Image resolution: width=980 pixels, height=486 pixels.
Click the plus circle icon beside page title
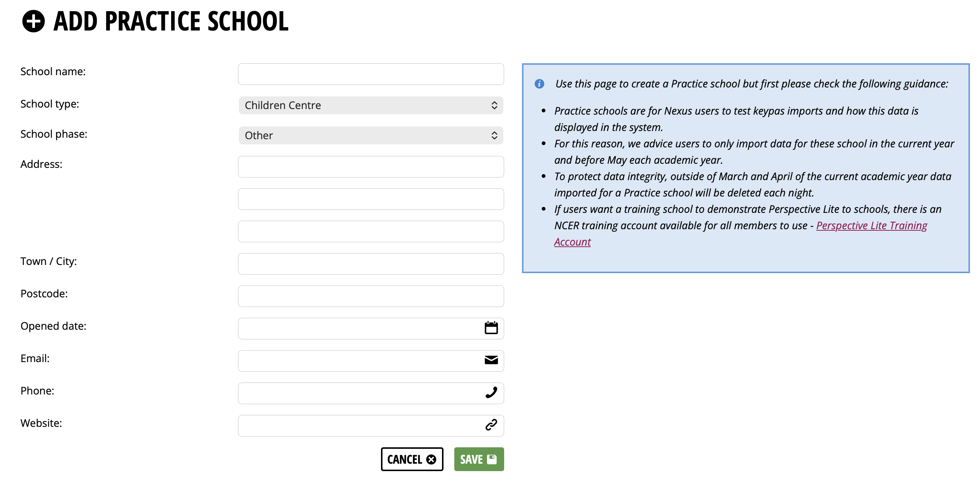[33, 21]
